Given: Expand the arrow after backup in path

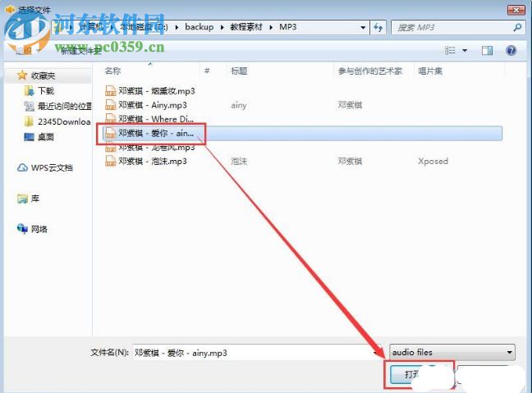Looking at the screenshot, I should [x=222, y=27].
